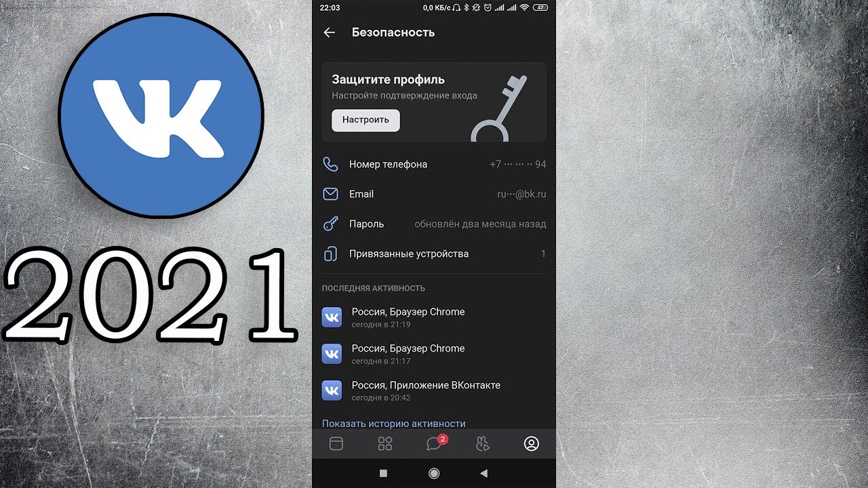Tap the 22:03 clock in status bar
This screenshot has width=868, height=488.
[330, 7]
